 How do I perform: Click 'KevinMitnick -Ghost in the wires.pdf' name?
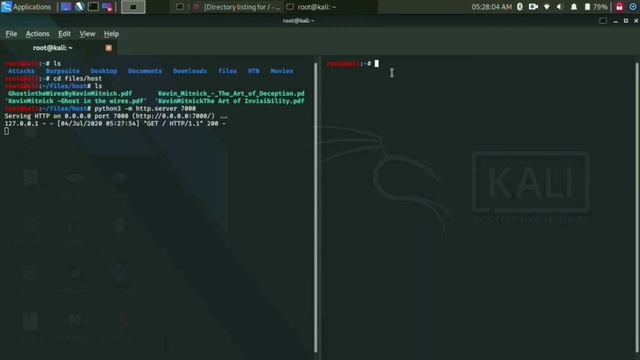(x=76, y=101)
